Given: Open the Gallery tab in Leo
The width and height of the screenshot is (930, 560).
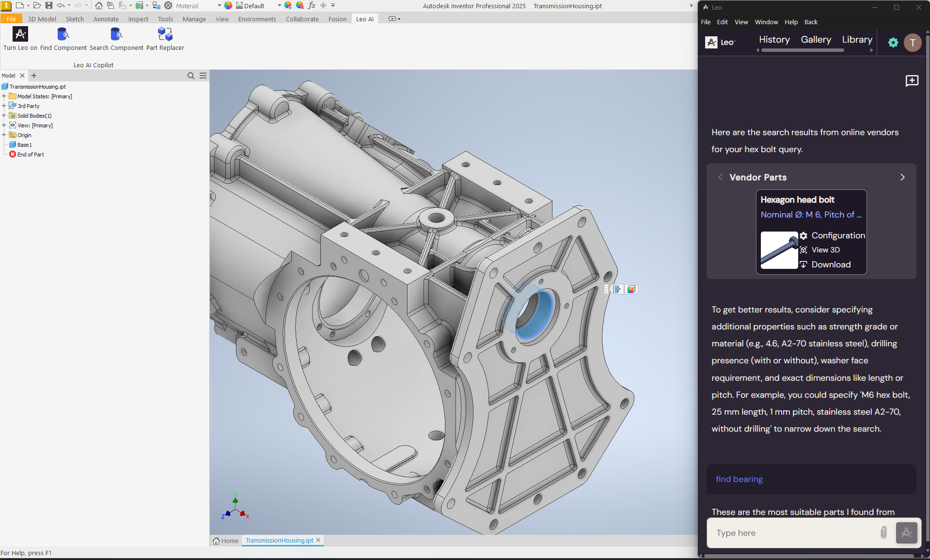Looking at the screenshot, I should coord(816,40).
